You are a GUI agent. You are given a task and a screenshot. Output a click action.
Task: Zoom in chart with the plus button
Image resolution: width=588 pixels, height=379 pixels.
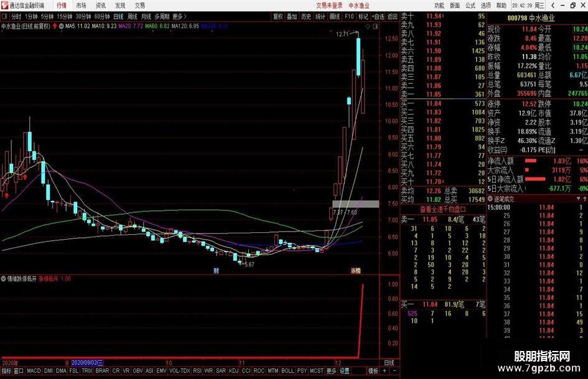click(x=385, y=371)
